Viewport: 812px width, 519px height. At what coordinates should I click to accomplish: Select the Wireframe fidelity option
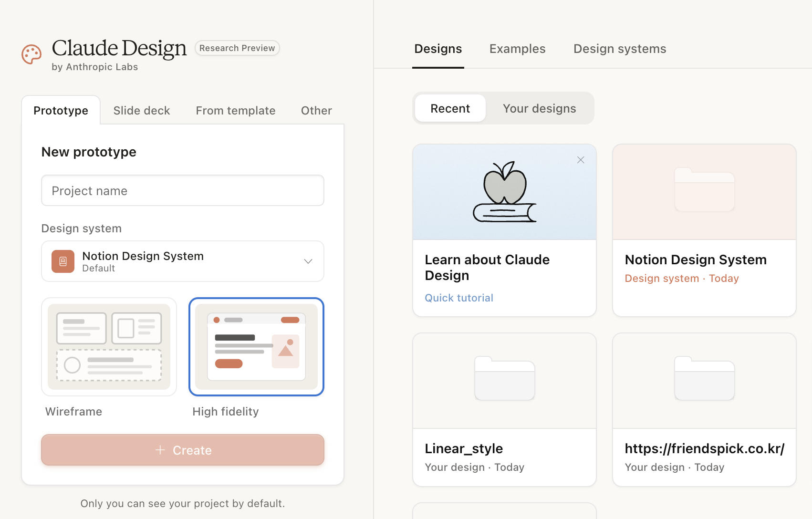coord(109,347)
